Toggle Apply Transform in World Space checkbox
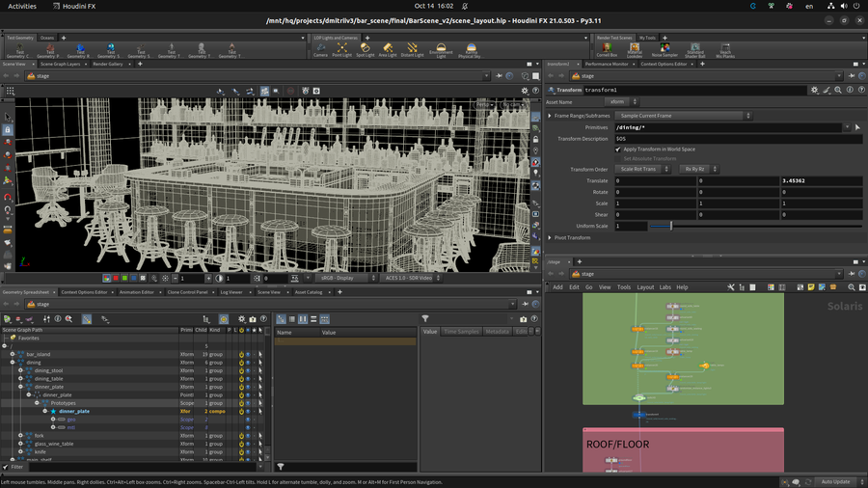The image size is (868, 488). coord(618,149)
